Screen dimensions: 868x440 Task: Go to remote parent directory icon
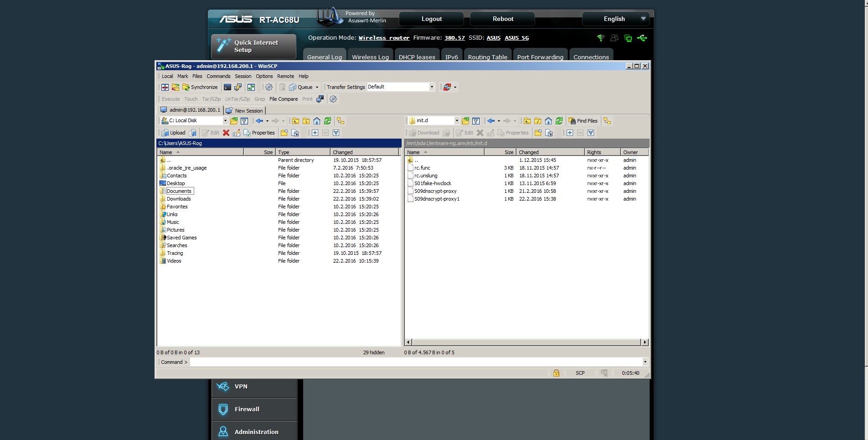pyautogui.click(x=527, y=121)
